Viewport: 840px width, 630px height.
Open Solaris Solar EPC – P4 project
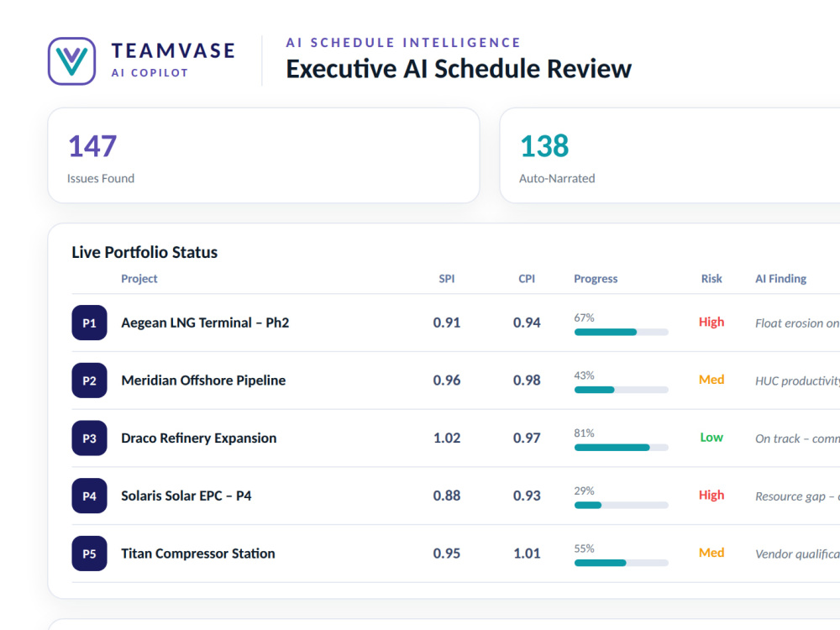186,496
